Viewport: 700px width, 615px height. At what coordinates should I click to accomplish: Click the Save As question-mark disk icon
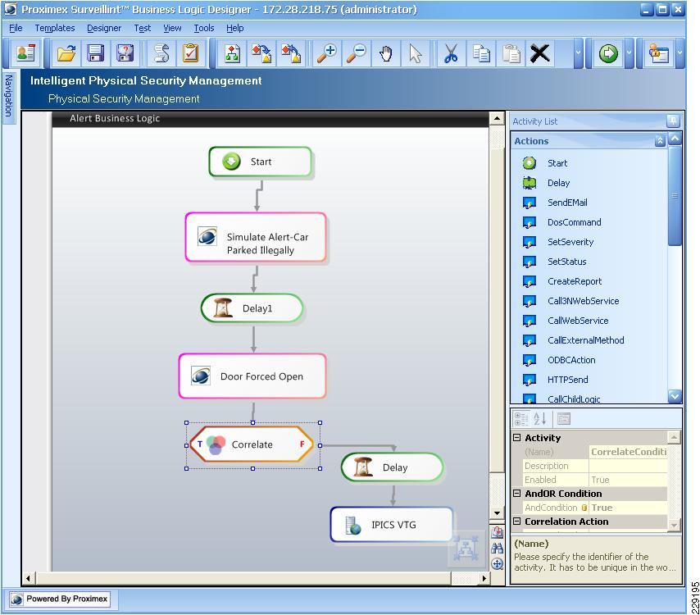[x=125, y=53]
